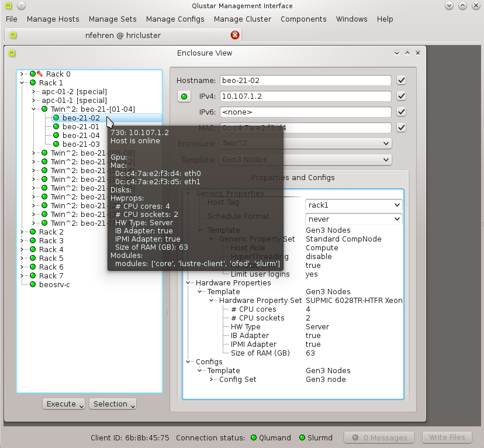Screen dimensions: 484x448
Task: Click green status icon of Rack 4
Action: [33, 249]
